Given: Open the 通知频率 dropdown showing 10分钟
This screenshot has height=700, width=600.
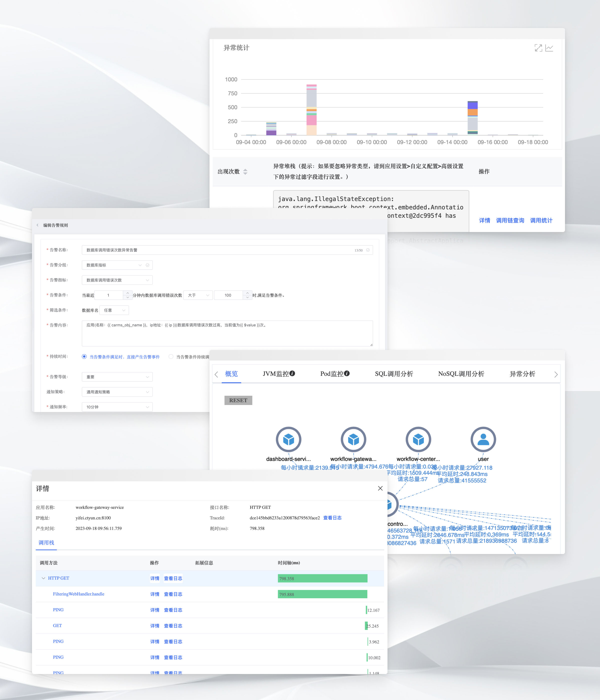Looking at the screenshot, I should click(117, 407).
